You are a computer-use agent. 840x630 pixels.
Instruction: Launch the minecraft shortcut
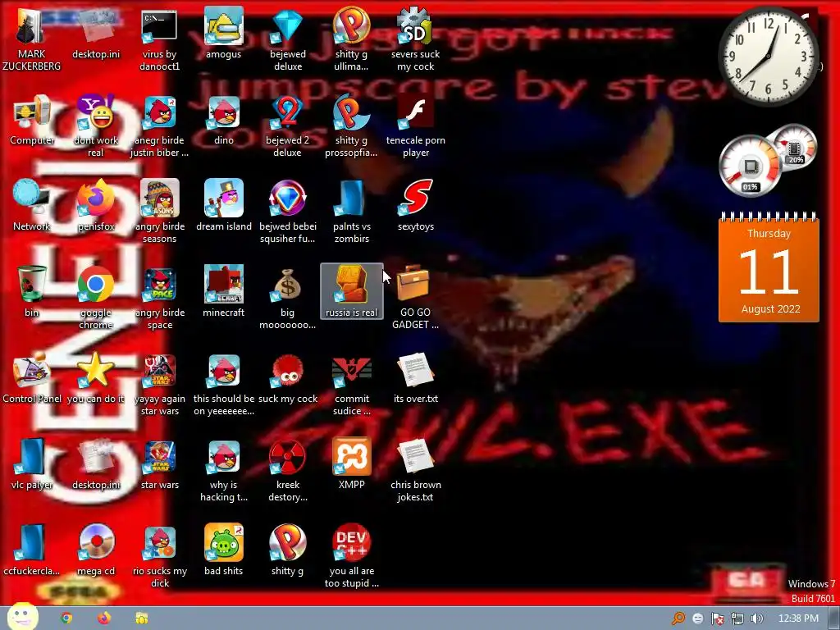pos(223,292)
